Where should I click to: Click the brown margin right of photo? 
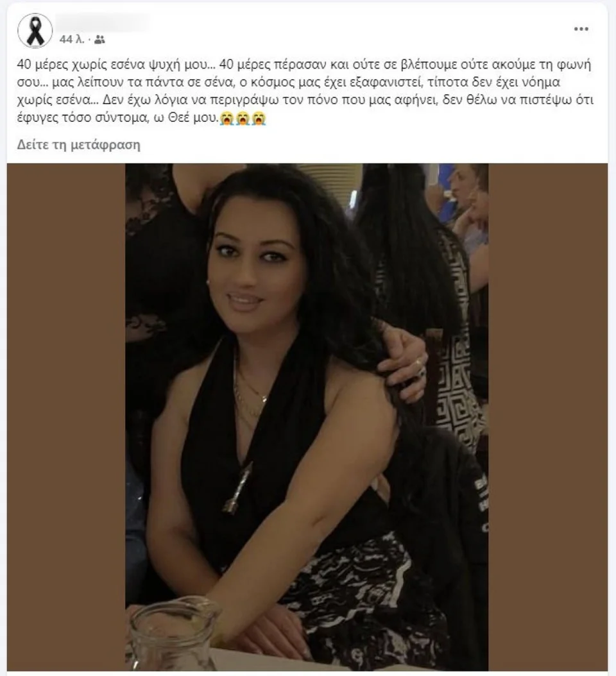click(x=548, y=417)
